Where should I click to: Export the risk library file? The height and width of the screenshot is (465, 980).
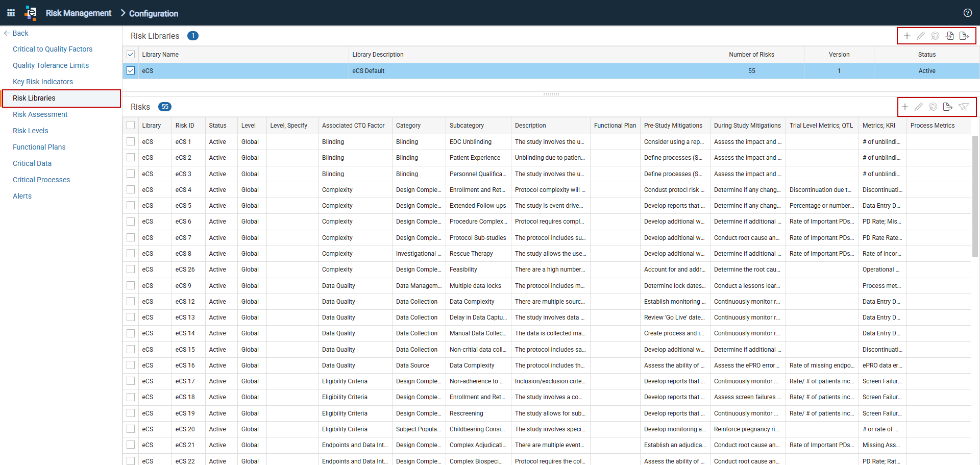964,36
